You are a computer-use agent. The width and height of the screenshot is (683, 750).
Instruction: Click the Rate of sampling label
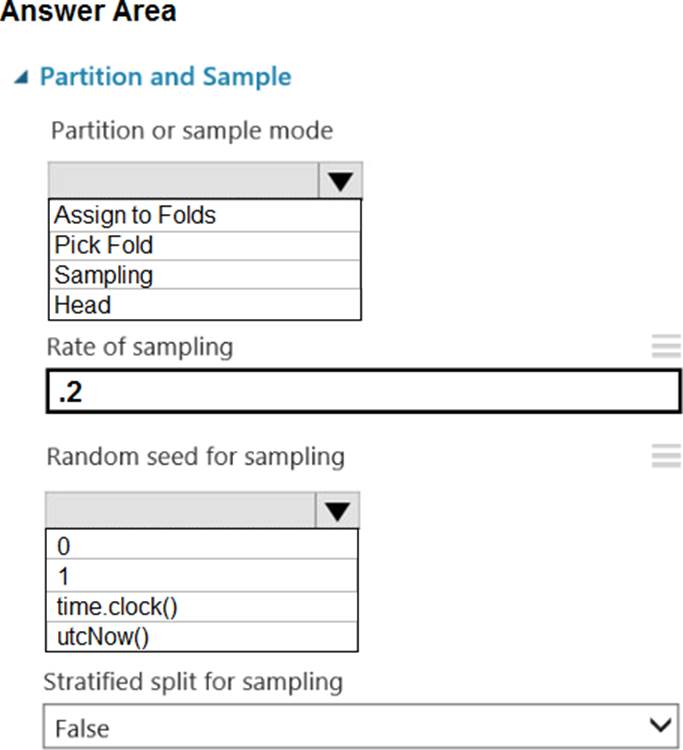pyautogui.click(x=140, y=347)
